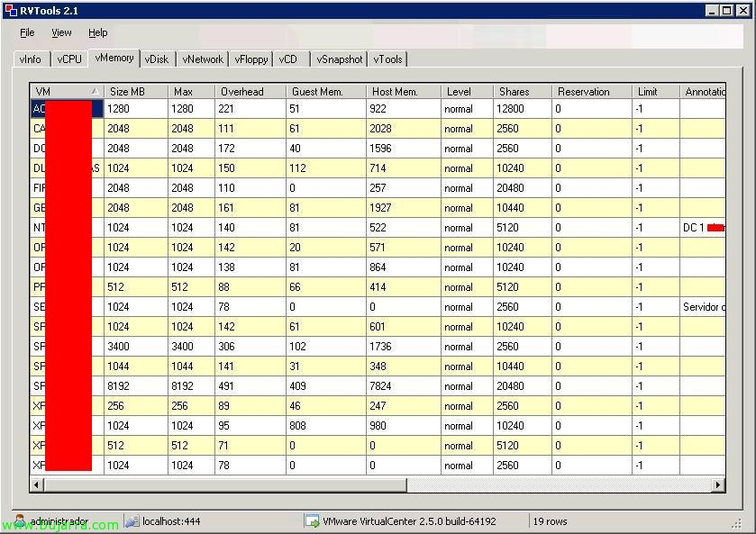Image resolution: width=756 pixels, height=534 pixels.
Task: Click the Host Mem. value 1596
Action: (404, 149)
